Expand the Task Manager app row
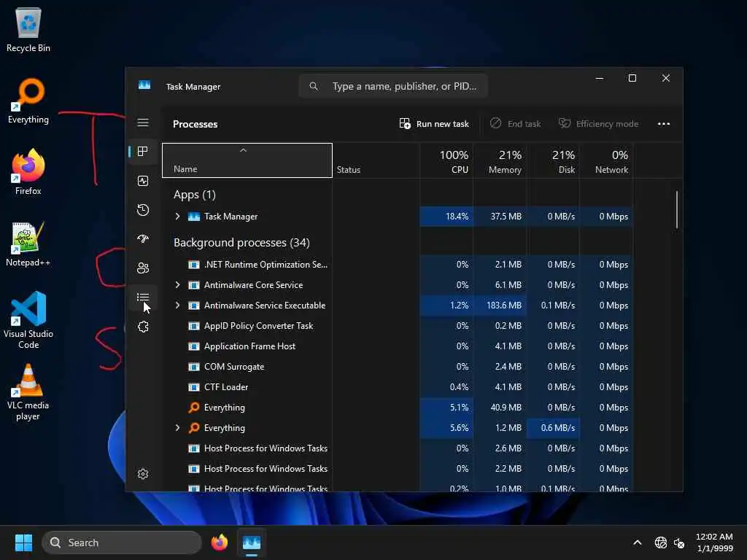This screenshot has width=747, height=560. pos(178,216)
